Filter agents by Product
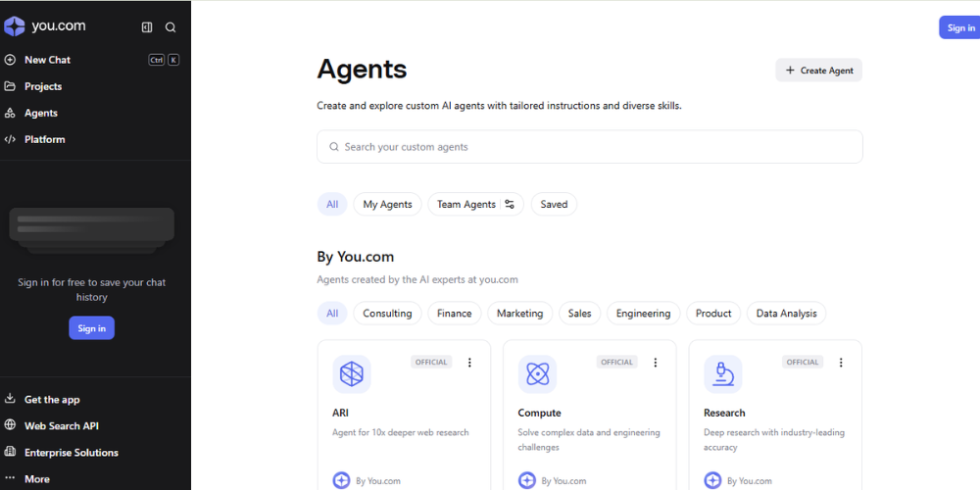Viewport: 980px width, 490px height. tap(713, 314)
